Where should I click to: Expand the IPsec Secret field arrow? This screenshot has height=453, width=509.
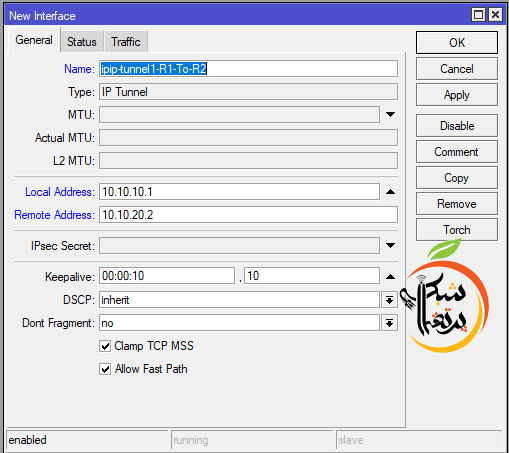[390, 245]
